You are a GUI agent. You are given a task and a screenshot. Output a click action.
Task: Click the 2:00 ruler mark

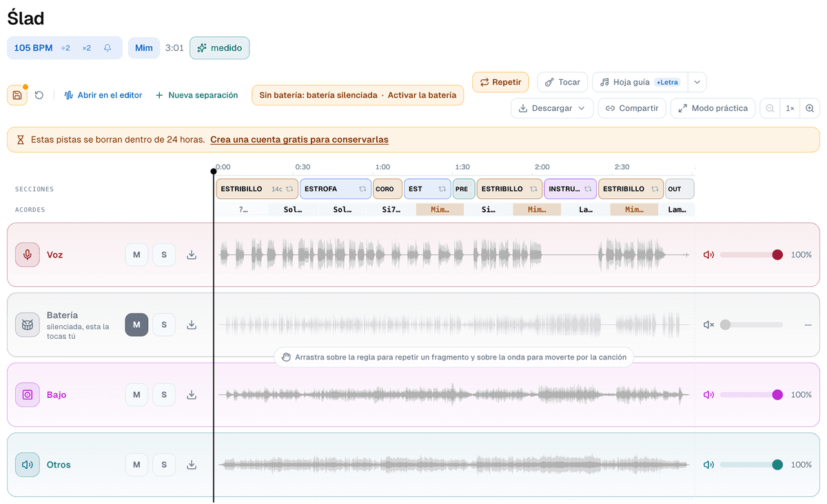[x=542, y=167]
